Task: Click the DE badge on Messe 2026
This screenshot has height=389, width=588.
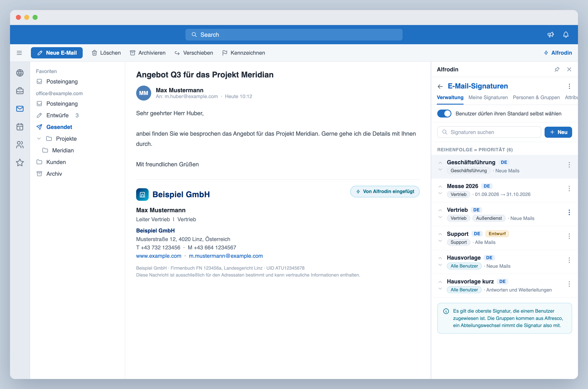Action: (x=487, y=186)
